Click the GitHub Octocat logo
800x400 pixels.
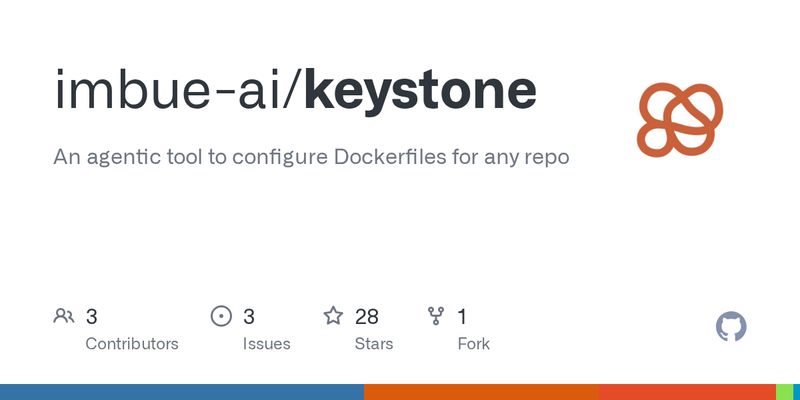732,327
